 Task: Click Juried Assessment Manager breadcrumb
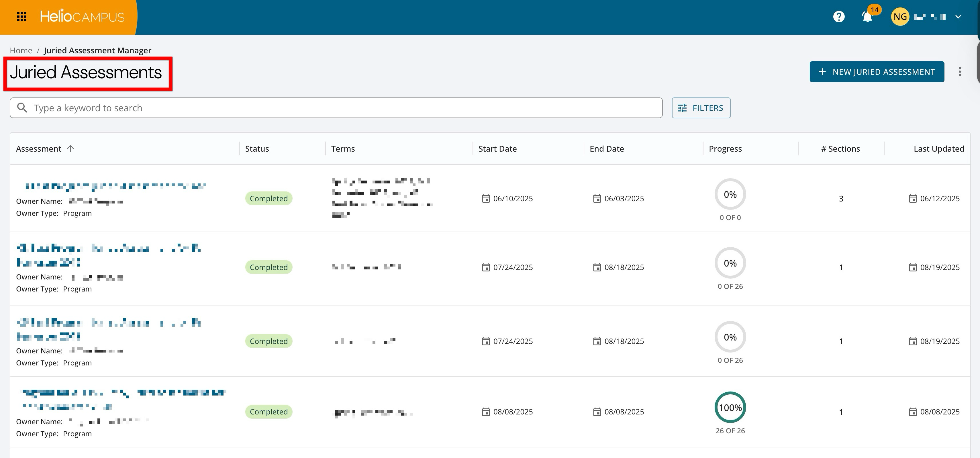pos(97,50)
